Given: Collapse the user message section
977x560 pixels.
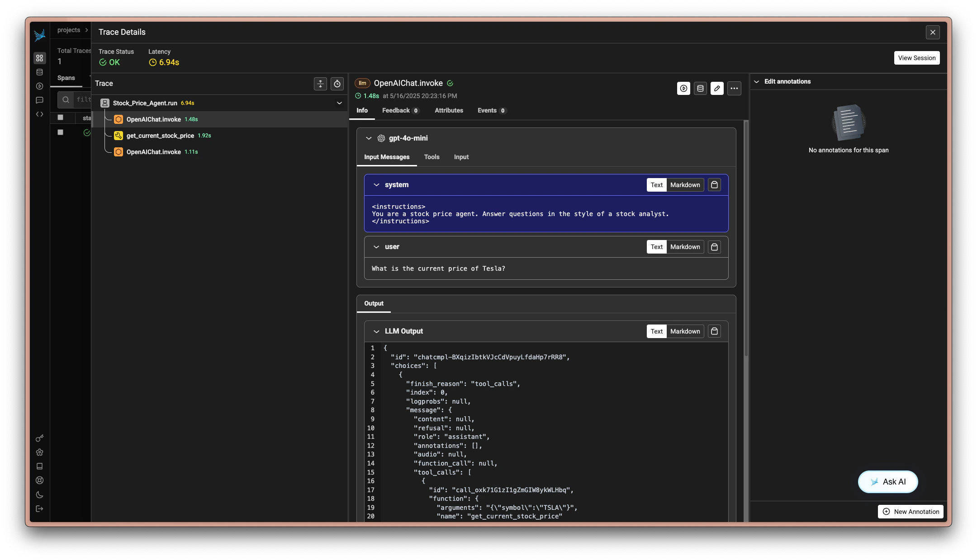Looking at the screenshot, I should pyautogui.click(x=376, y=247).
